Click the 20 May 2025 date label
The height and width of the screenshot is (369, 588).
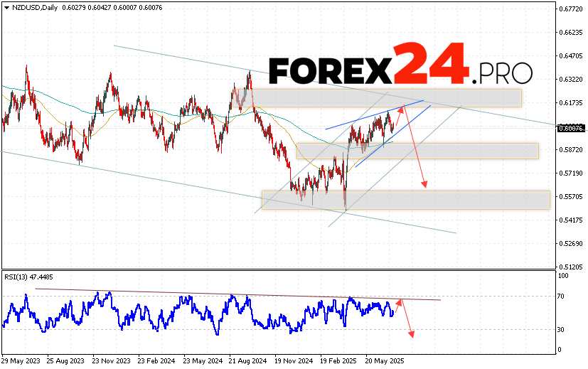(385, 360)
